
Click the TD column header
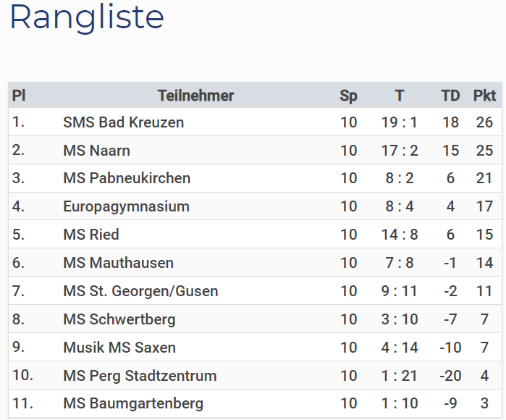tap(450, 96)
